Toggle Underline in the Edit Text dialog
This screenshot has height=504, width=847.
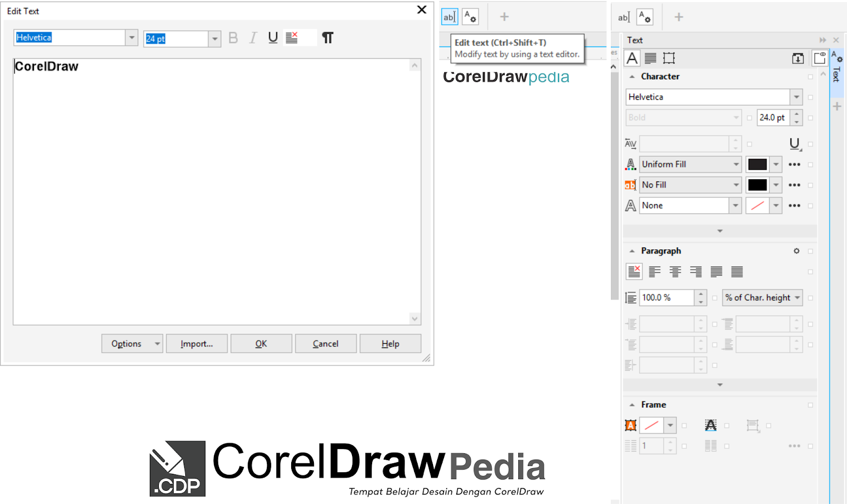pyautogui.click(x=273, y=38)
